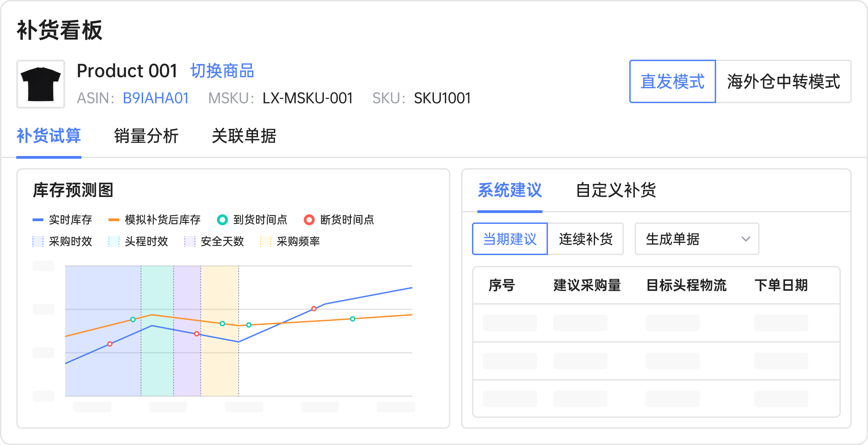Viewport: 868px width, 445px height.
Task: Click the 切换商品 link
Action: pyautogui.click(x=222, y=71)
